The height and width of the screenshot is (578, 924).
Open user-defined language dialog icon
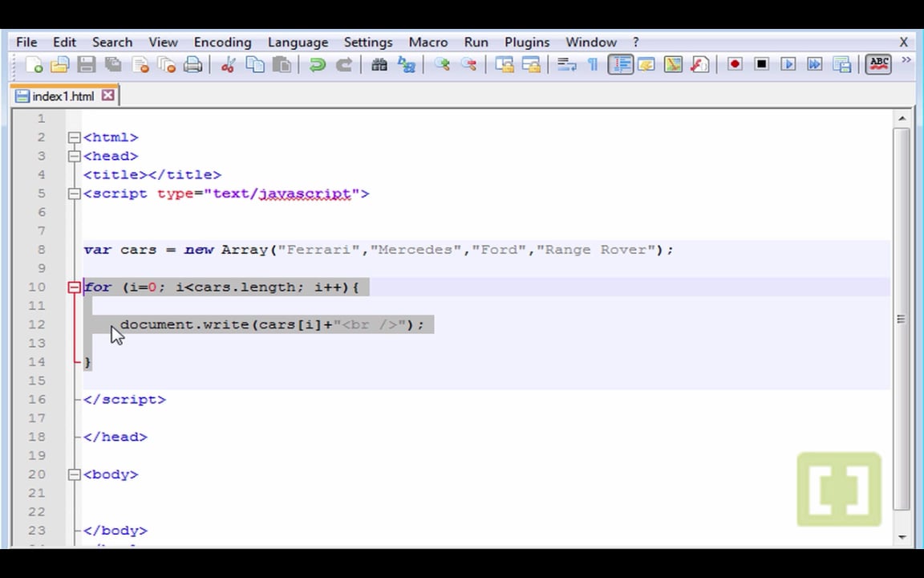[x=646, y=64]
